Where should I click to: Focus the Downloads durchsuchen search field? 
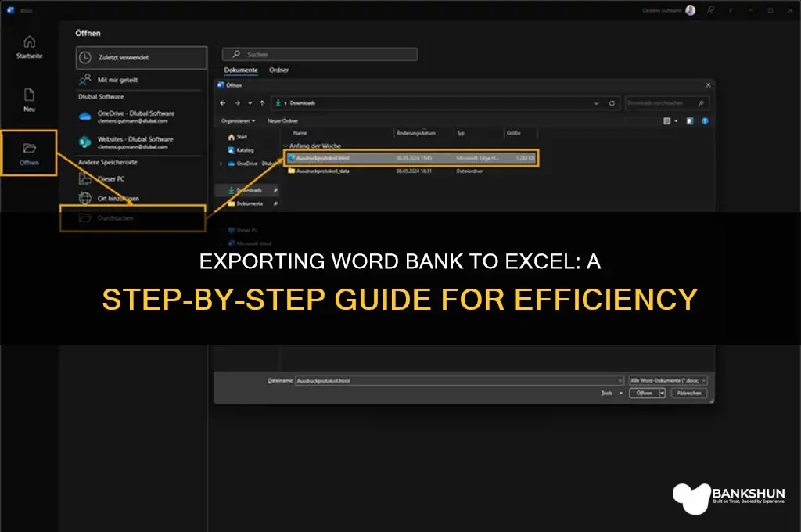coord(667,103)
